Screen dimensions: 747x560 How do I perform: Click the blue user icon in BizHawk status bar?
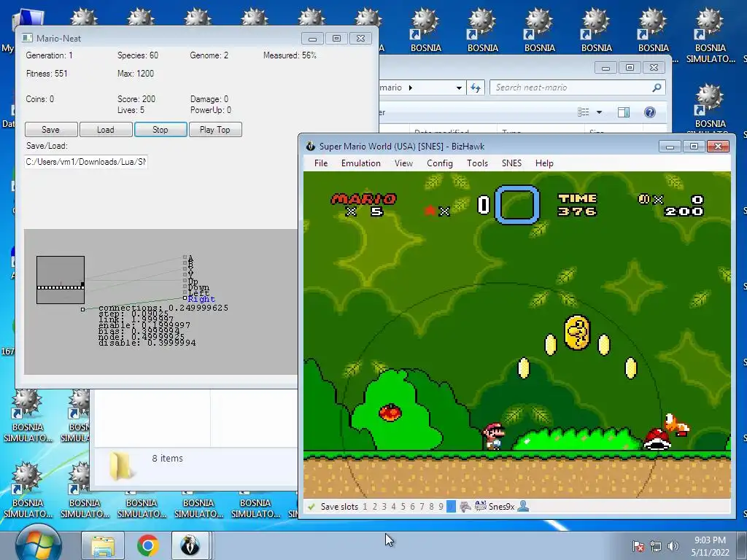(523, 506)
